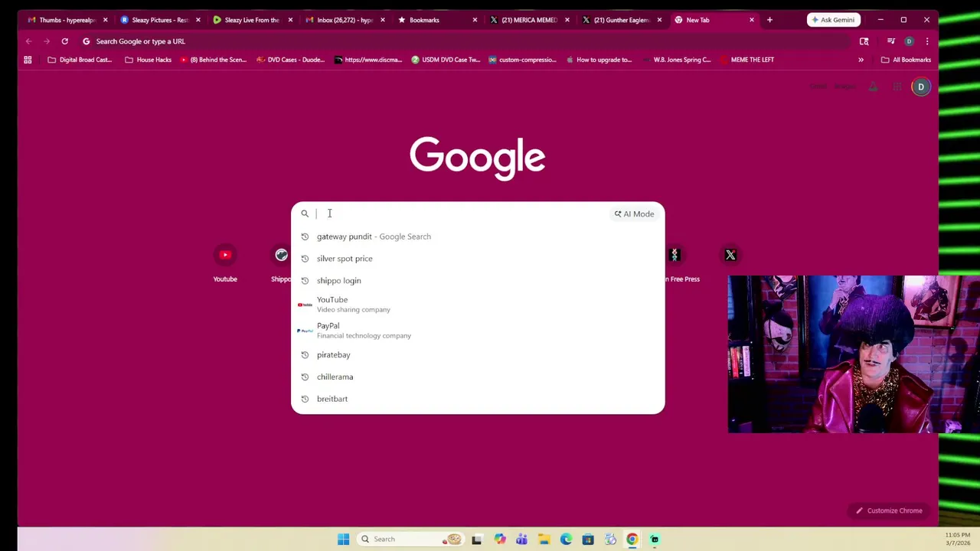Click the Search Labs flask icon

pyautogui.click(x=873, y=86)
